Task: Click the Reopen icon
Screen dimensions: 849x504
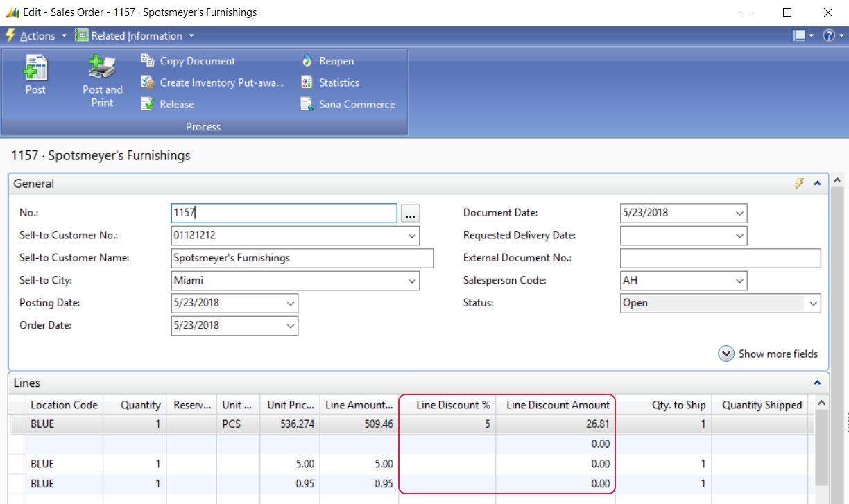Action: [x=307, y=61]
